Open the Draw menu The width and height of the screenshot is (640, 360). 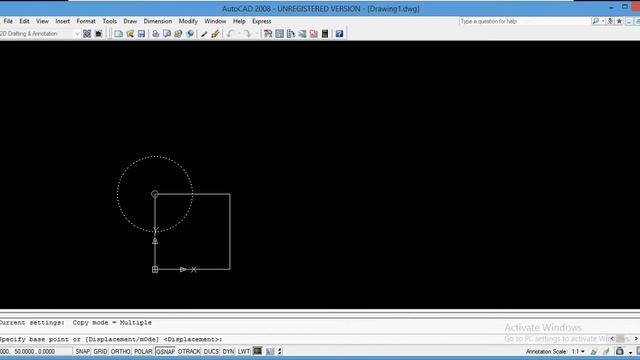coord(130,21)
